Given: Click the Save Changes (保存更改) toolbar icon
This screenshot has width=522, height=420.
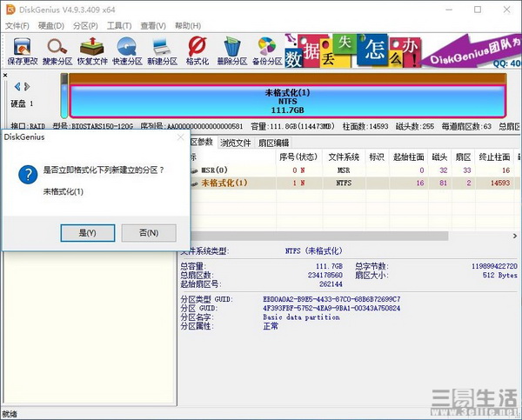Looking at the screenshot, I should (23, 51).
